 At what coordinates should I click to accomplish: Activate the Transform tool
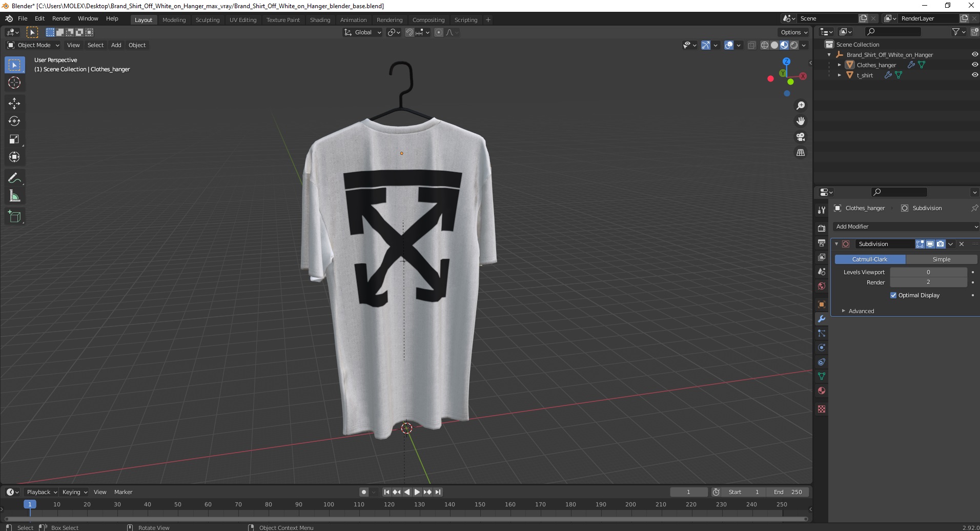click(x=14, y=157)
